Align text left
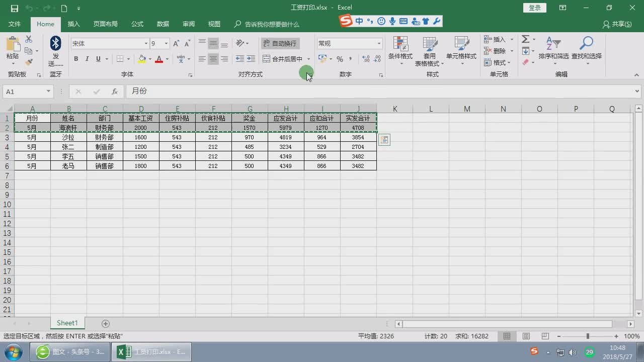 (x=202, y=59)
